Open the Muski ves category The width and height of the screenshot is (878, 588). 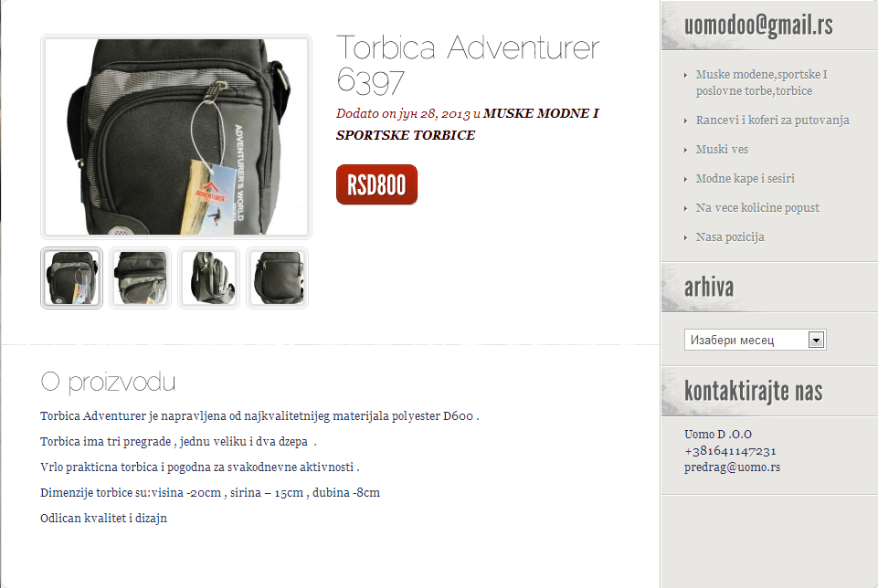pos(722,150)
